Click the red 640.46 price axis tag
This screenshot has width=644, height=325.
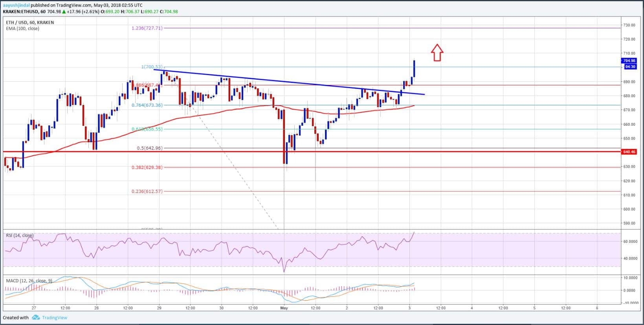629,152
